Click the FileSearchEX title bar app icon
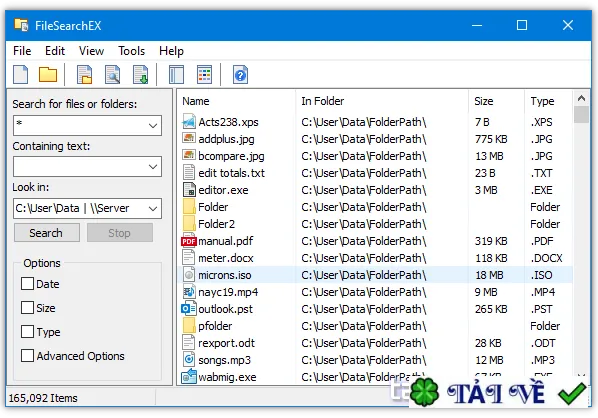The height and width of the screenshot is (418, 598). [21, 25]
